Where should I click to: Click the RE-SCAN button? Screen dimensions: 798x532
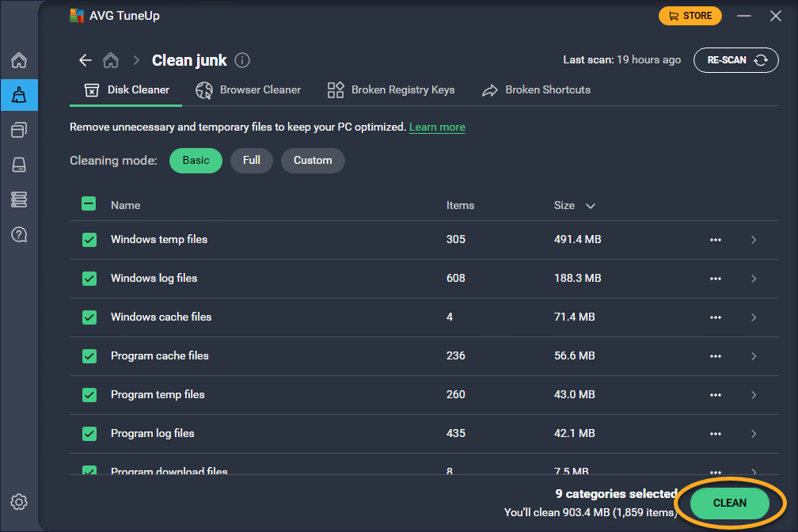point(735,60)
